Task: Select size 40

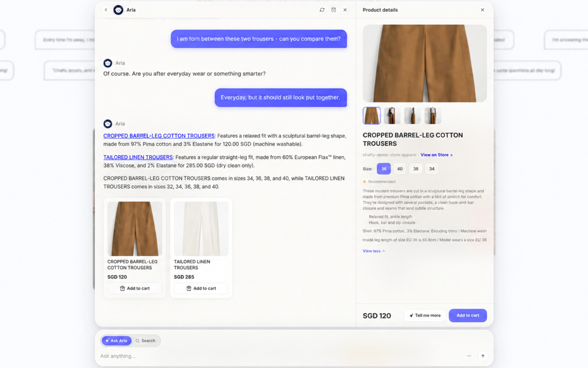Action: [400, 169]
